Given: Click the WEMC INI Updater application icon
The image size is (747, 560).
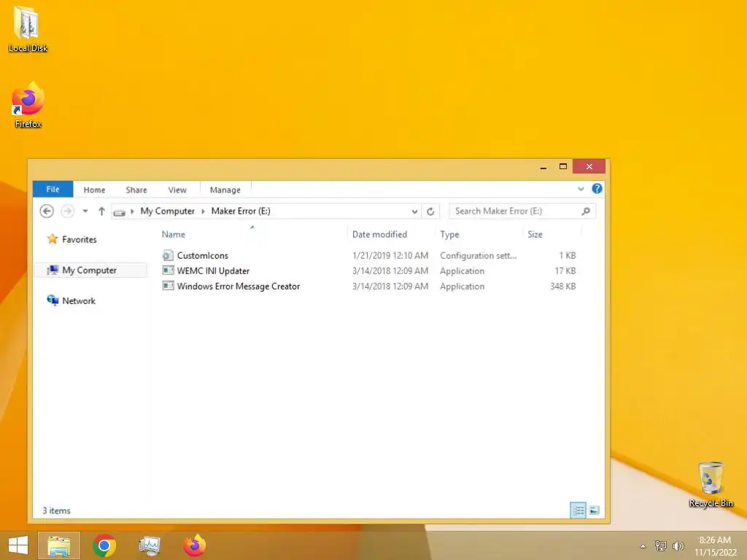Looking at the screenshot, I should (168, 271).
